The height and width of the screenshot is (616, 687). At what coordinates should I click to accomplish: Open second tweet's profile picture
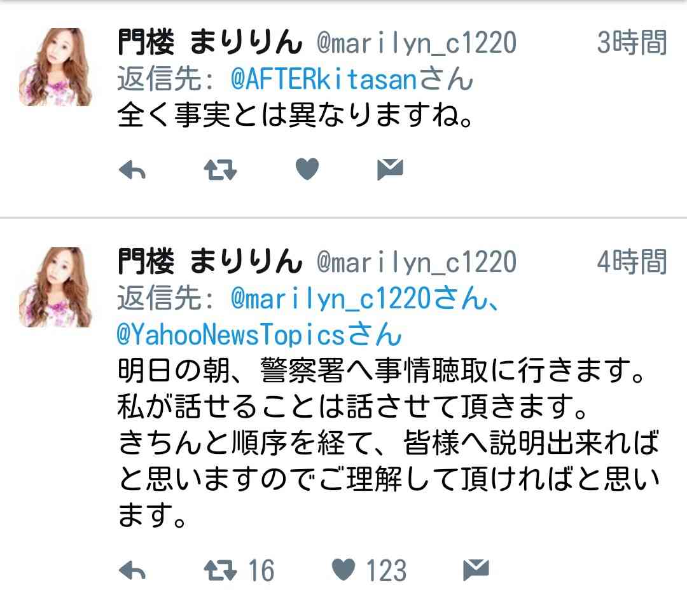tap(55, 287)
